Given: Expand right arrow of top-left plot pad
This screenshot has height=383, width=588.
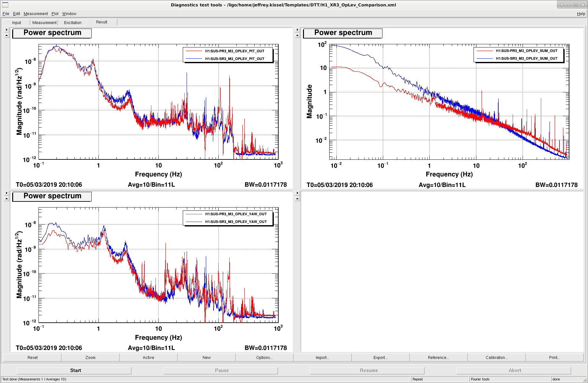Looking at the screenshot, I should pos(6,30).
